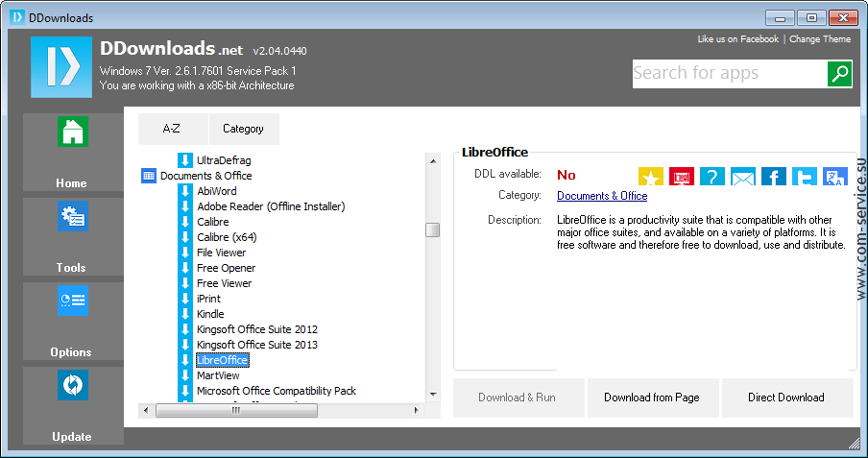
Task: Click the horizontal scrollbar left arrow
Action: [x=146, y=410]
